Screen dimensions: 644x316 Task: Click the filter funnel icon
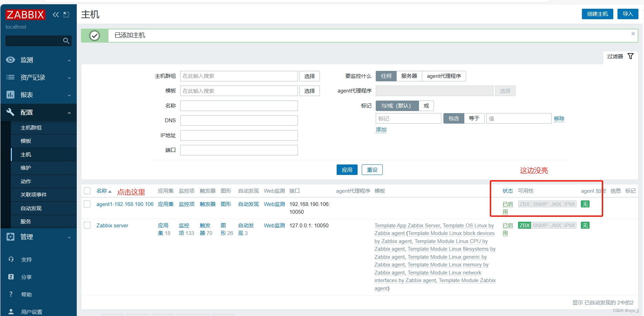630,56
